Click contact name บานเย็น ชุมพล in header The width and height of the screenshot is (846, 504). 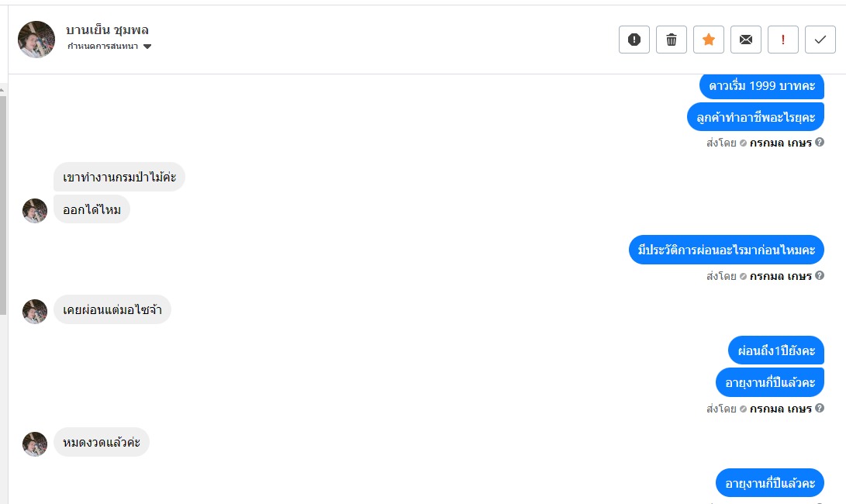point(108,30)
